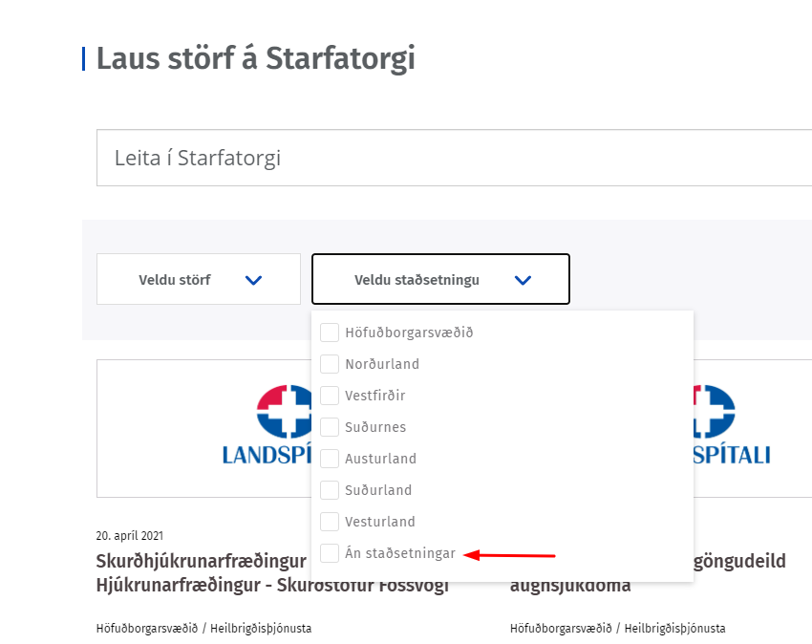This screenshot has width=812, height=644.
Task: Click the Leita í Starfatorgi search field
Action: (x=454, y=158)
